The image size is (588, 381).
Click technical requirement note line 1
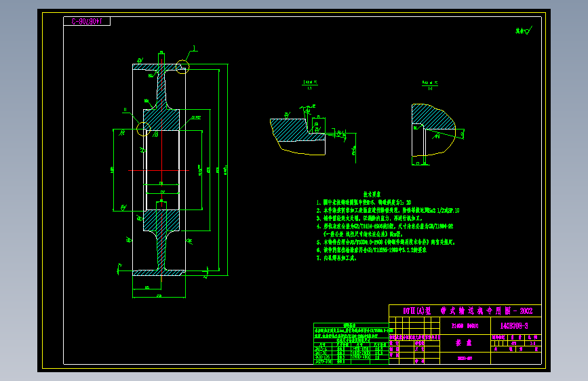[x=364, y=203]
